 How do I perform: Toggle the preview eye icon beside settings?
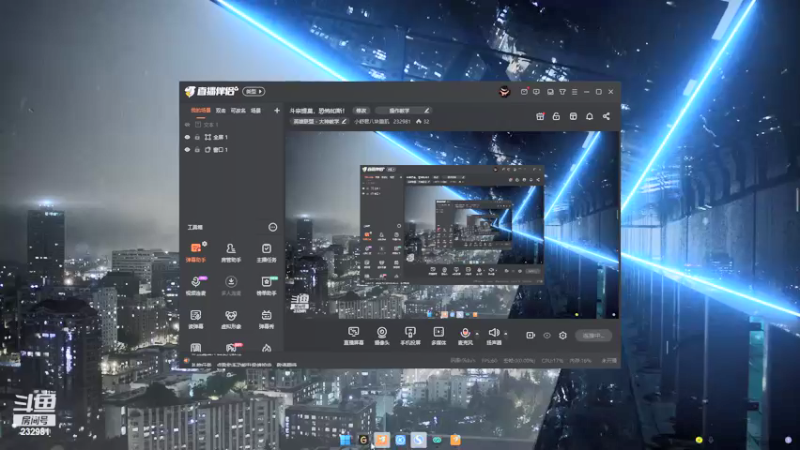[x=546, y=335]
